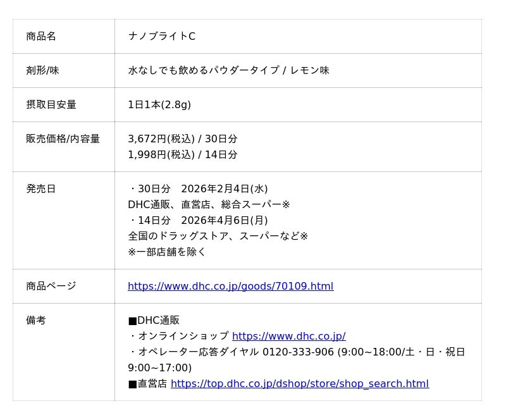Click the 備考 row label
Screen dimensions: 506x420
(x=36, y=321)
